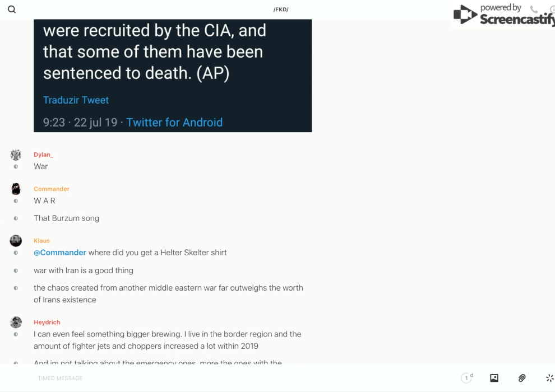This screenshot has width=555, height=392.
Task: Click the @Commander mention
Action: pos(60,253)
